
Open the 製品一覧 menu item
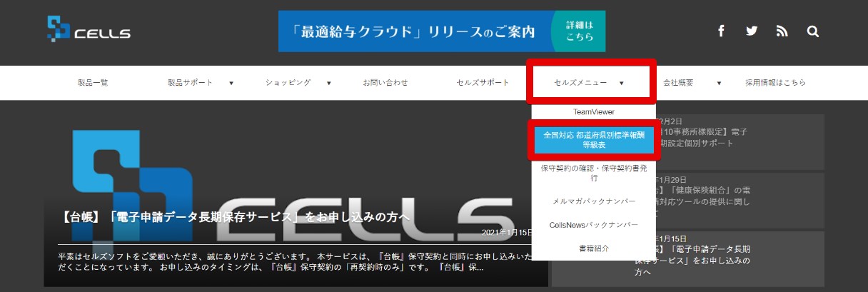(x=94, y=83)
